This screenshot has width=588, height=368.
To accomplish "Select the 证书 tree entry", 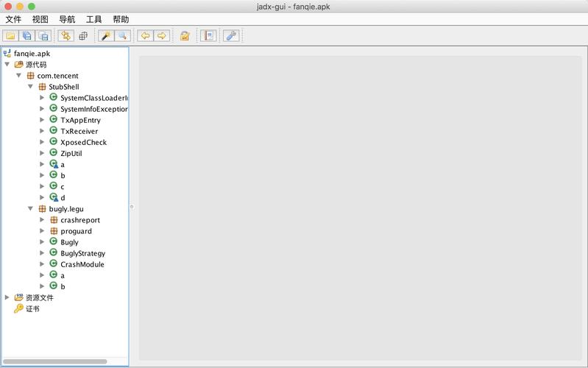I will 32,308.
